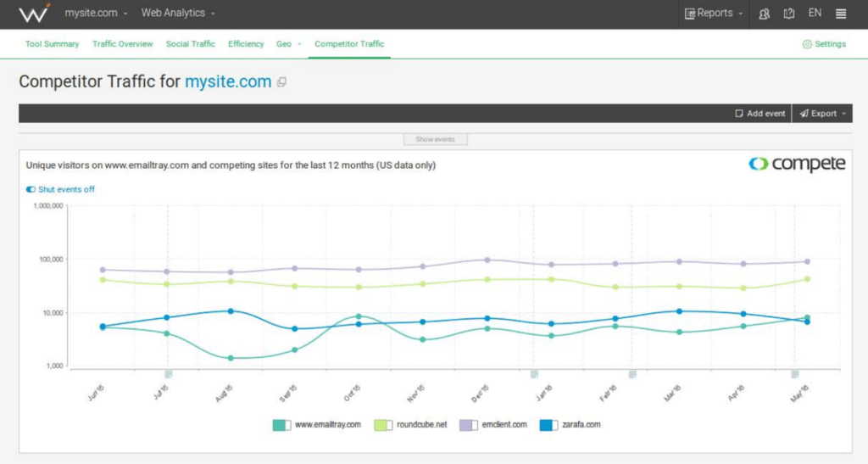Viewport: 868px width, 464px height.
Task: Click the W logo in header
Action: 34,13
